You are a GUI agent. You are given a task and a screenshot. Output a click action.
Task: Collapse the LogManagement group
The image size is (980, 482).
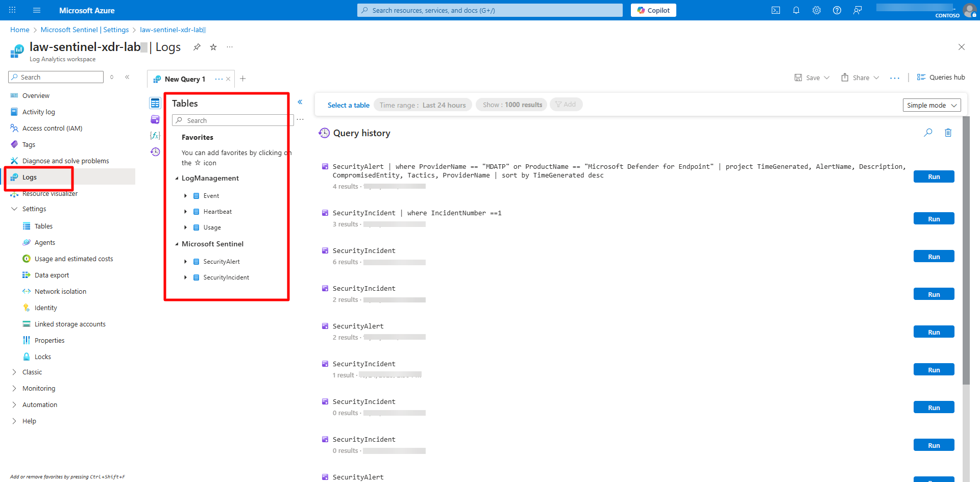[x=177, y=179]
